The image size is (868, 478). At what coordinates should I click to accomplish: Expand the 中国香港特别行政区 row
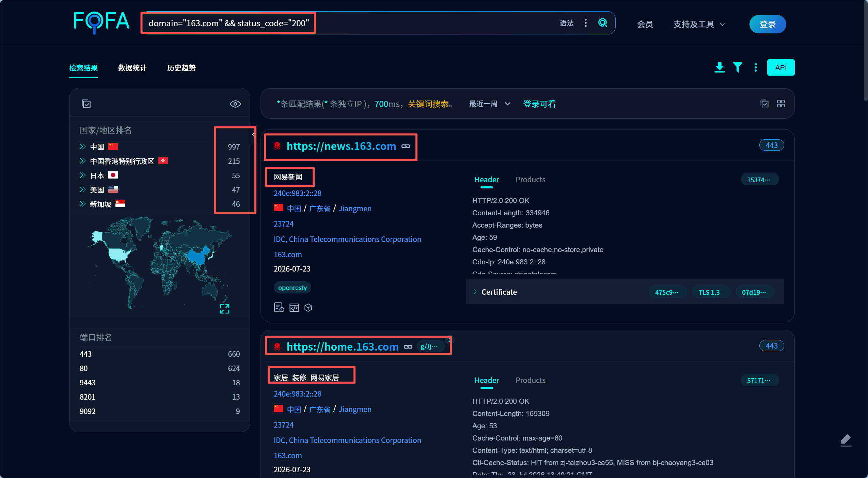pyautogui.click(x=82, y=161)
